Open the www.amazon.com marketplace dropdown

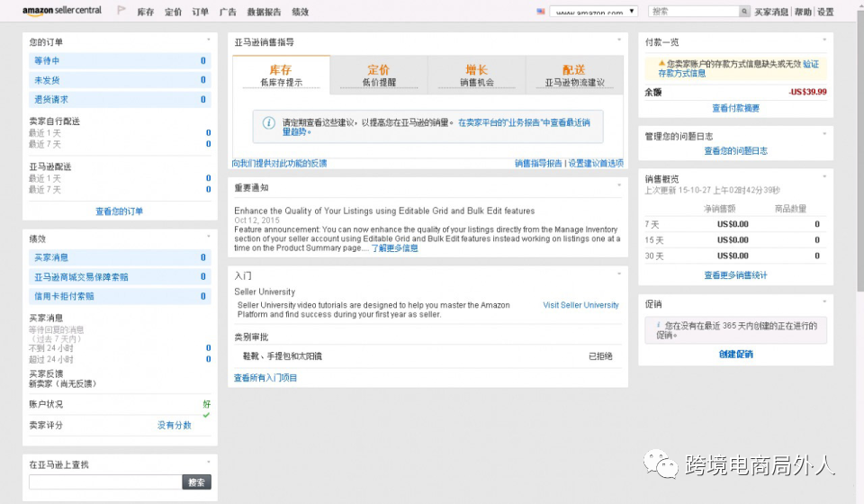593,11
